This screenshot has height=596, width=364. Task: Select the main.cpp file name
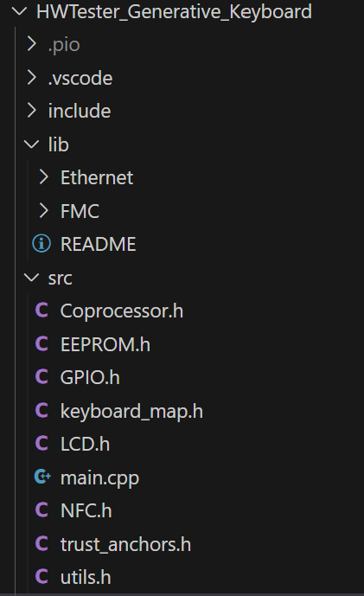click(100, 478)
